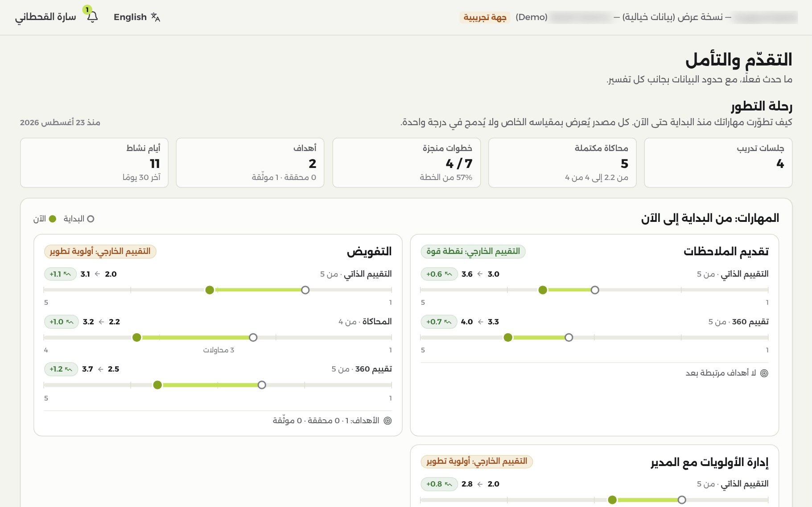Click the البداية legend marker
Viewport: 812px width, 507px height.
tap(91, 219)
